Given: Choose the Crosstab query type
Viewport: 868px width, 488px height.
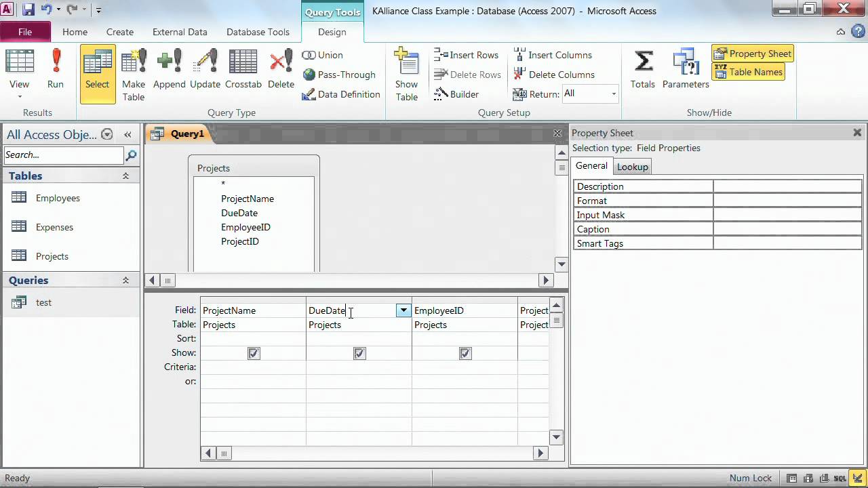Looking at the screenshot, I should tap(243, 70).
